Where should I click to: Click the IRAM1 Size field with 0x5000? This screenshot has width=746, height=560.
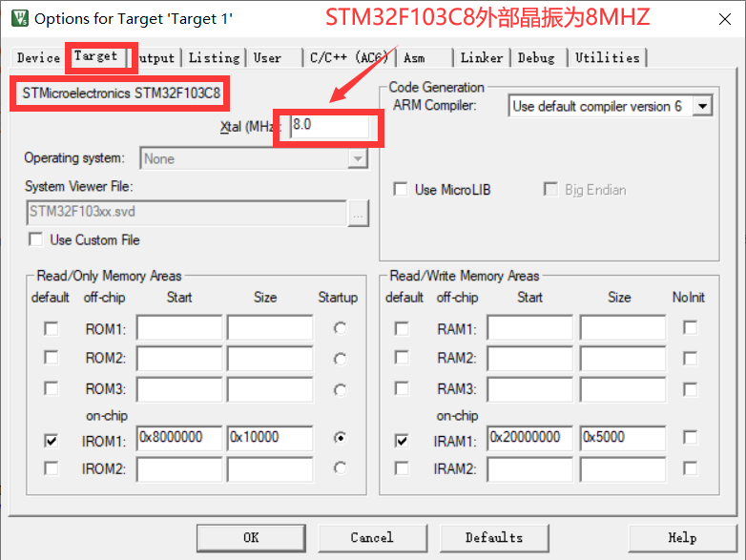(623, 438)
